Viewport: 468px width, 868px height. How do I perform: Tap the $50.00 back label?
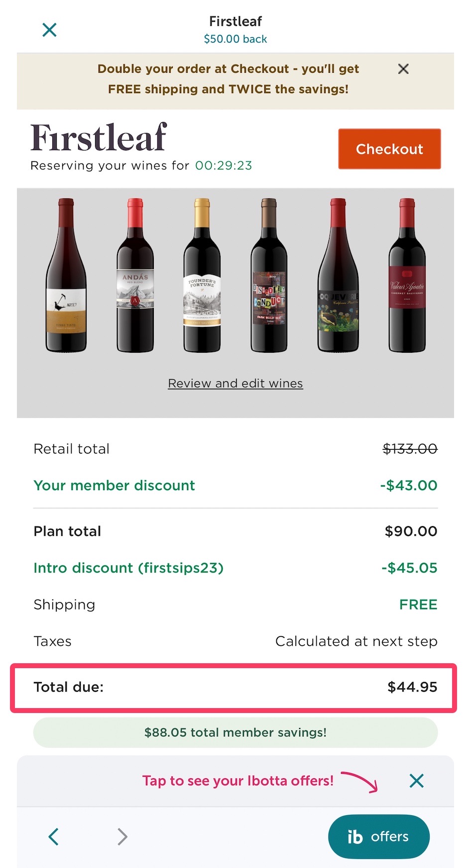[x=235, y=39]
